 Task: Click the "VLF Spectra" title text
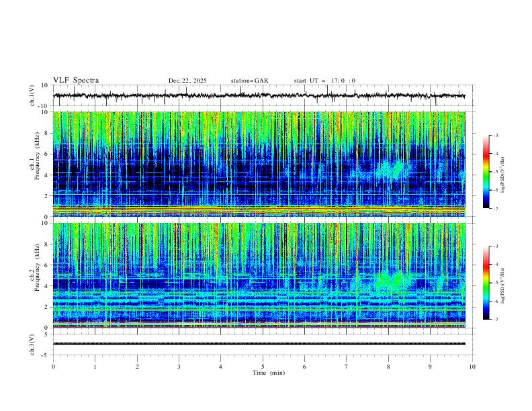click(76, 81)
